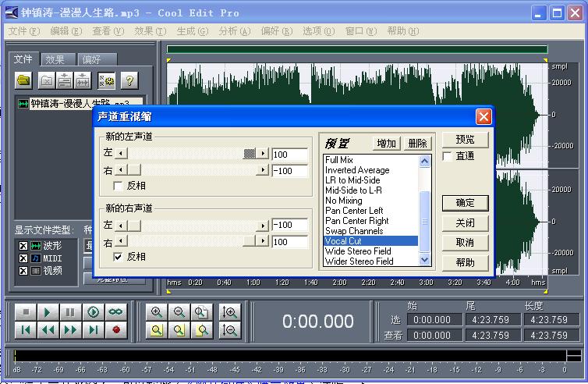Click new left channel right slider thumb

coord(134,170)
